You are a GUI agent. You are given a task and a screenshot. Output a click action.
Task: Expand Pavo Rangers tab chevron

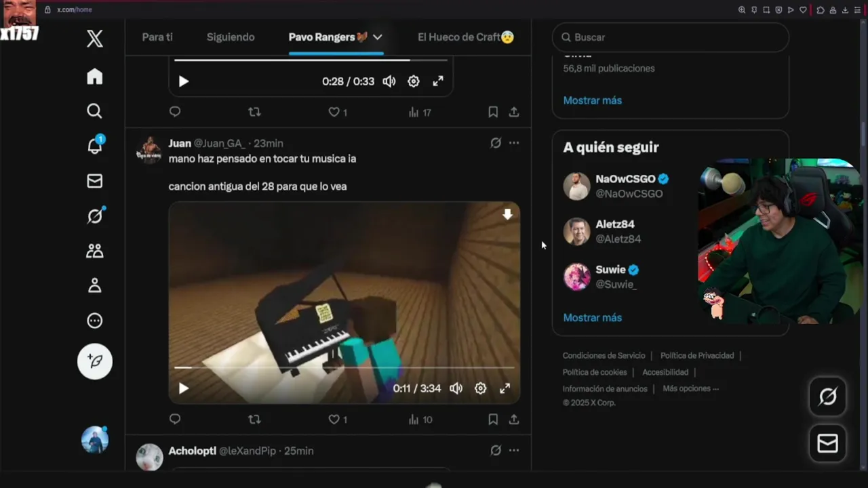point(377,37)
